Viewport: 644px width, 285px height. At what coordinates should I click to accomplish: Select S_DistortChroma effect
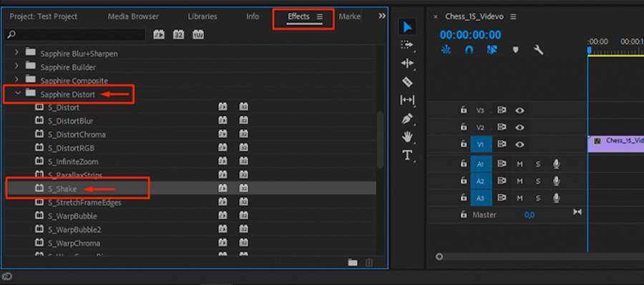click(77, 135)
